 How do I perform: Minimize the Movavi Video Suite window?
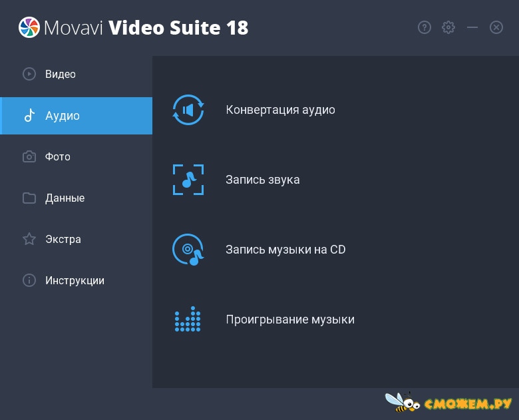(472, 27)
